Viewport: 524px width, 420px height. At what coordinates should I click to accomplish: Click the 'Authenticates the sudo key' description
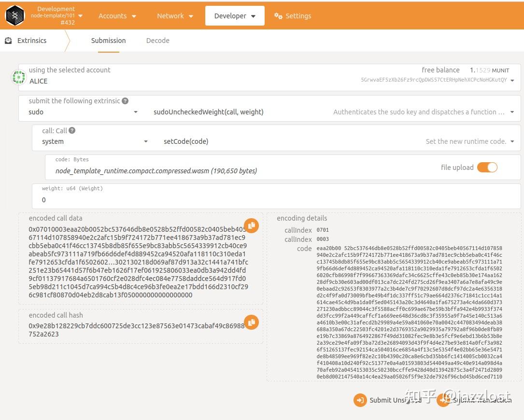(x=419, y=112)
